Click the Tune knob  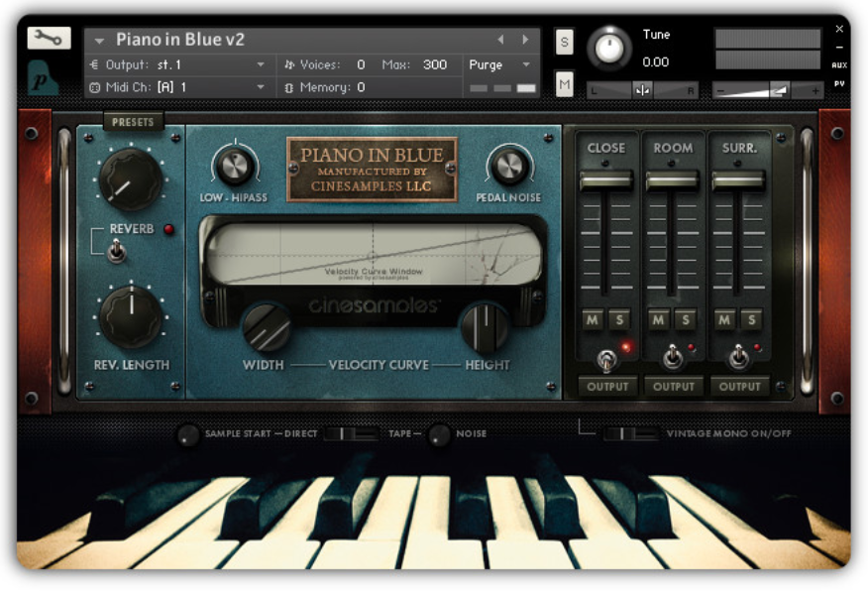point(609,49)
